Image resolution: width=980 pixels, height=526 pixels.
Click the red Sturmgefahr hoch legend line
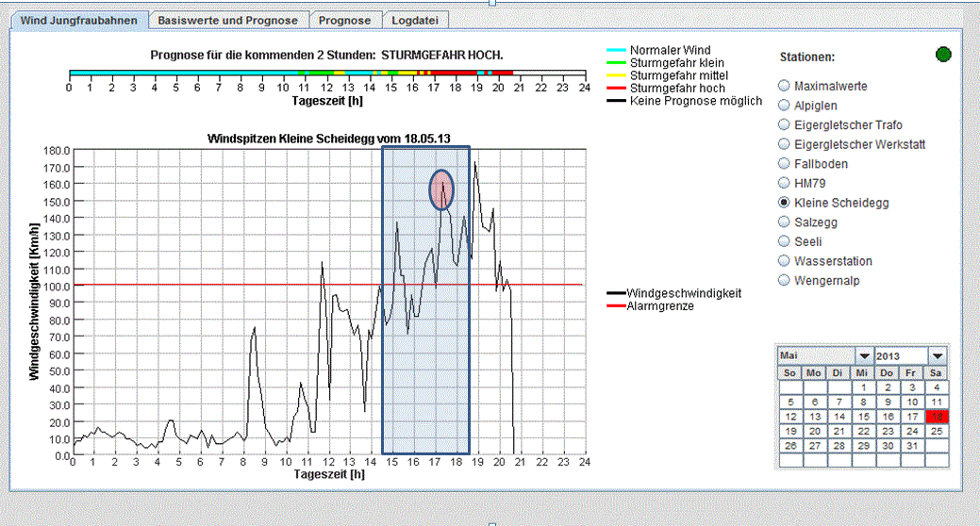616,88
